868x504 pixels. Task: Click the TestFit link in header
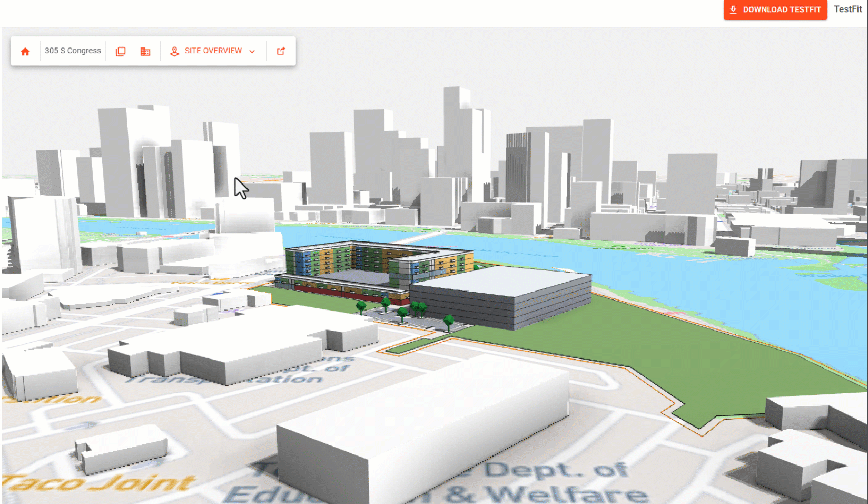tap(847, 9)
